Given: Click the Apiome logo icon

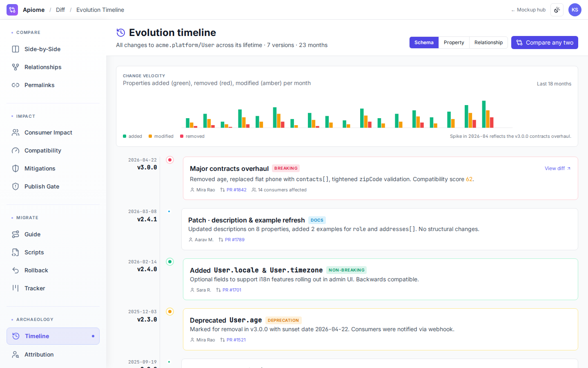Looking at the screenshot, I should [12, 10].
